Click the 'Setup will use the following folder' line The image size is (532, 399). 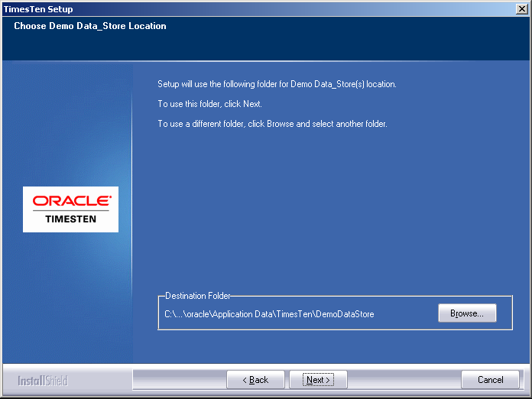coord(277,84)
